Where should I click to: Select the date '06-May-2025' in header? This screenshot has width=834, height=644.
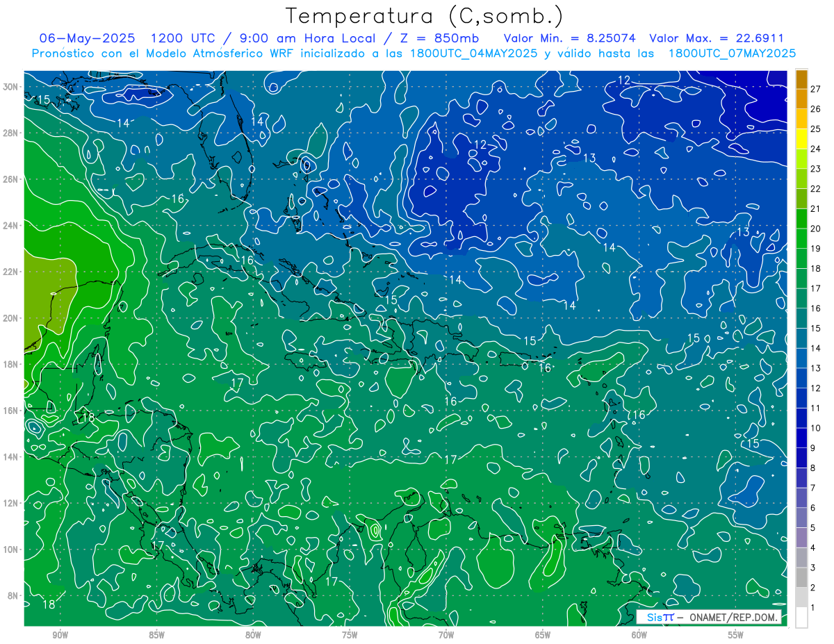(87, 38)
